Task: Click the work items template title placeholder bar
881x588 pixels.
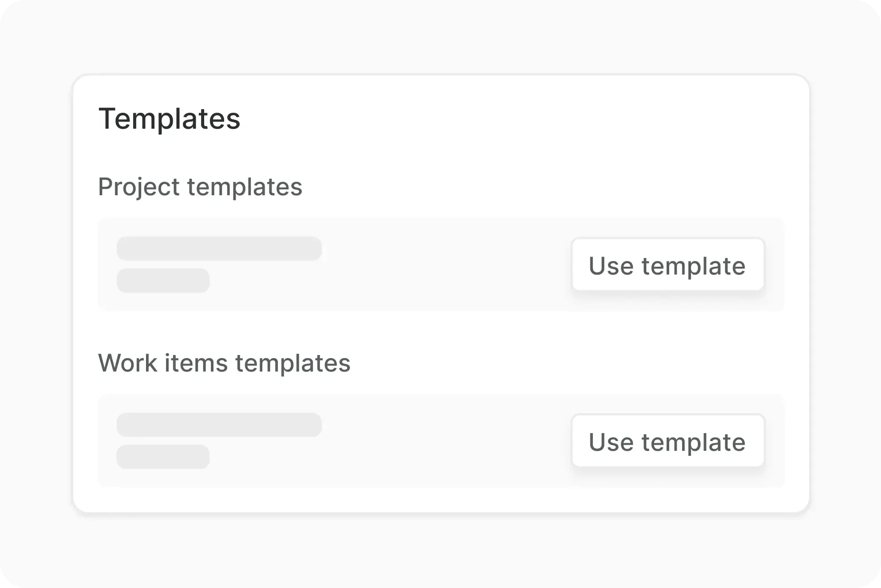Action: (x=218, y=424)
